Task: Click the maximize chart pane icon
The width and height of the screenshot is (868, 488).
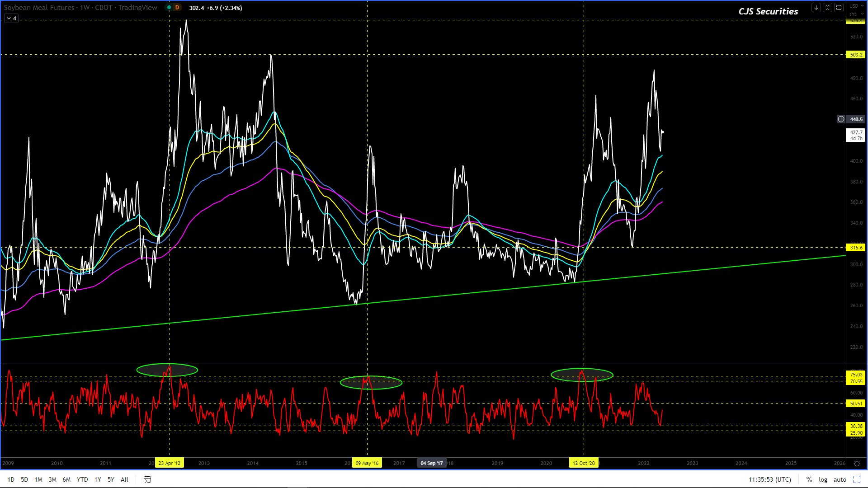Action: (839, 7)
